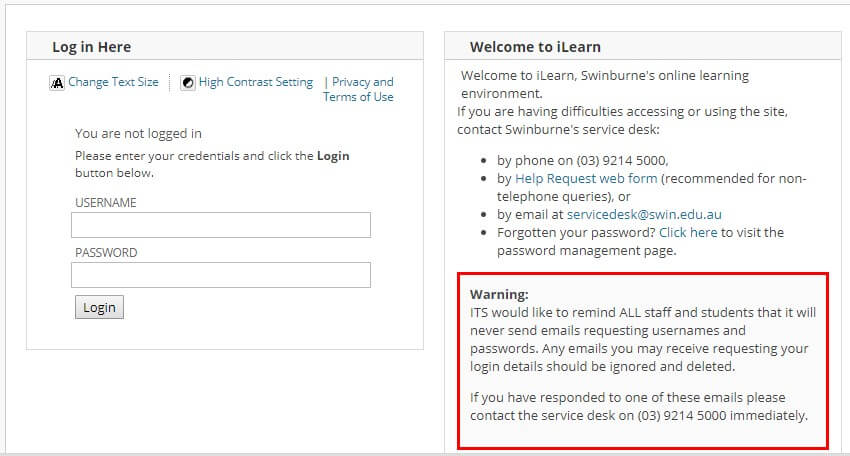Click the USERNAME label text

click(106, 203)
